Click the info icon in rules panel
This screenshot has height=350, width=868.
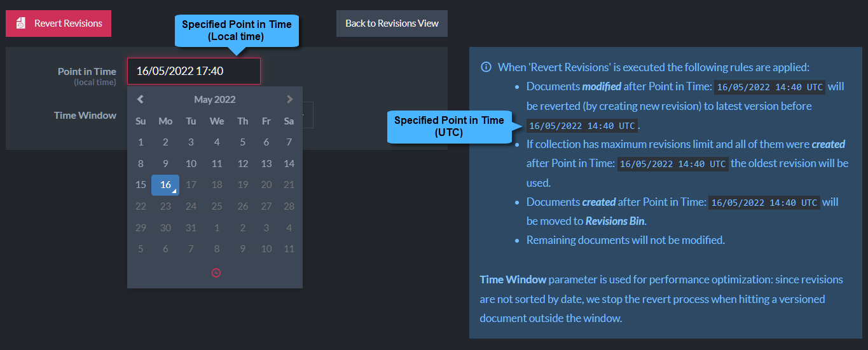(x=486, y=67)
